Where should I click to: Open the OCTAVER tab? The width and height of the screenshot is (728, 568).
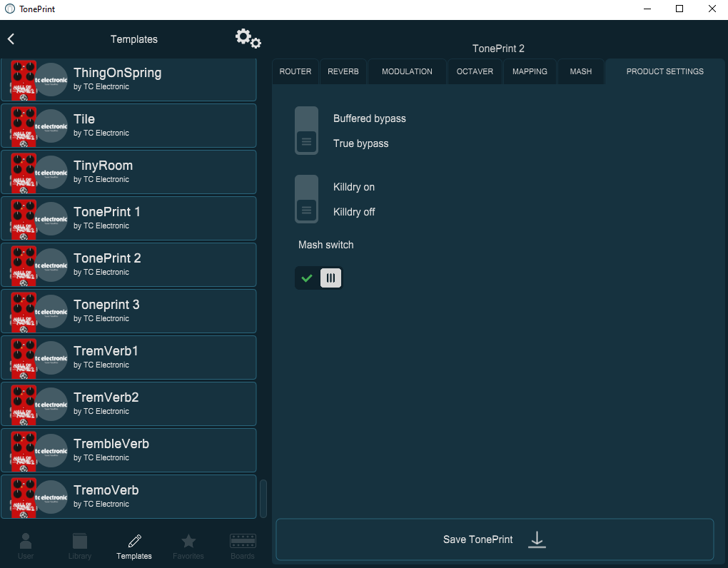point(475,71)
